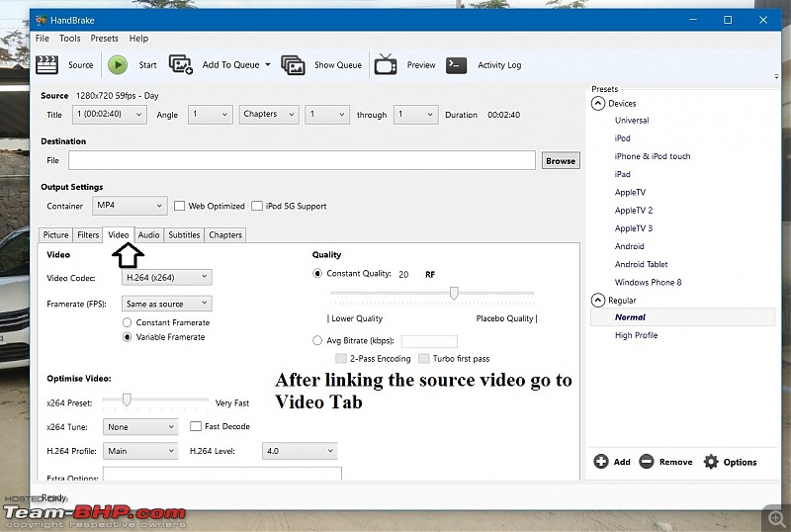Select the Windows Phone 8 preset
Screen dimensions: 791x532
click(x=649, y=282)
